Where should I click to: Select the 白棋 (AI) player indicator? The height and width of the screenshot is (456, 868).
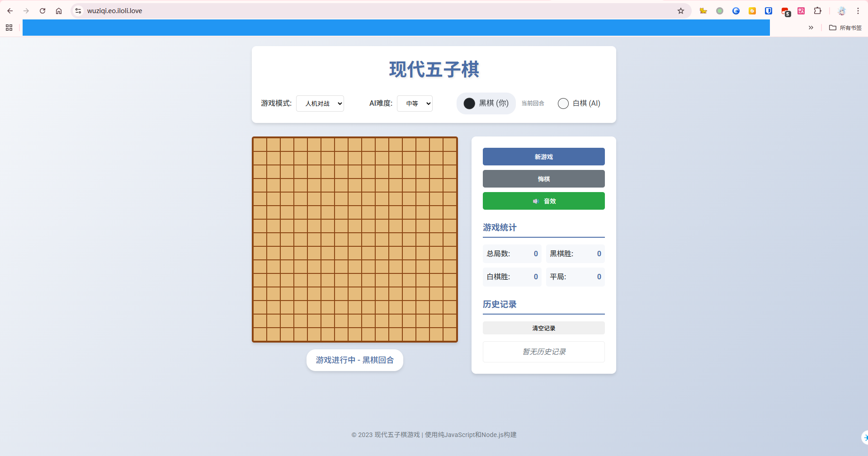click(579, 103)
